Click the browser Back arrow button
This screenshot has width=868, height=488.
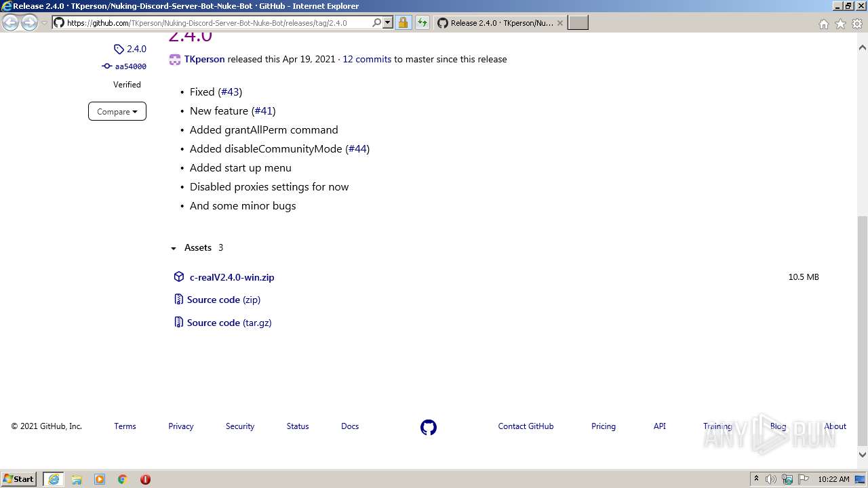pyautogui.click(x=11, y=22)
